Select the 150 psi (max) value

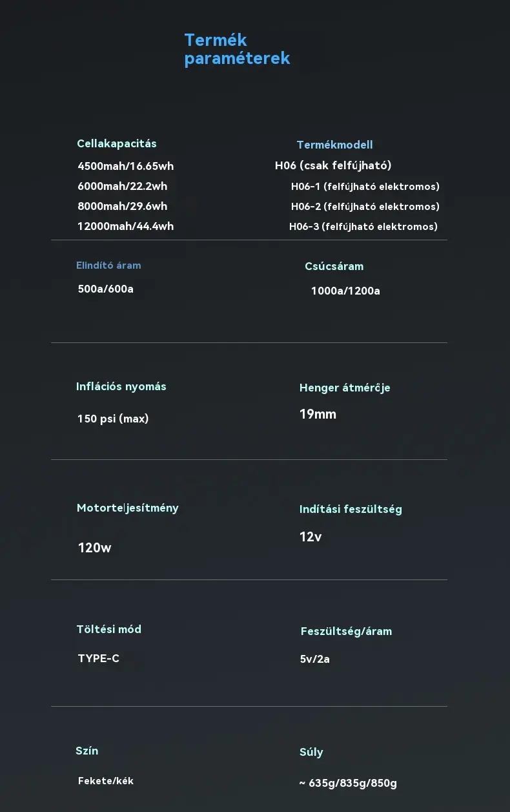[x=113, y=419]
